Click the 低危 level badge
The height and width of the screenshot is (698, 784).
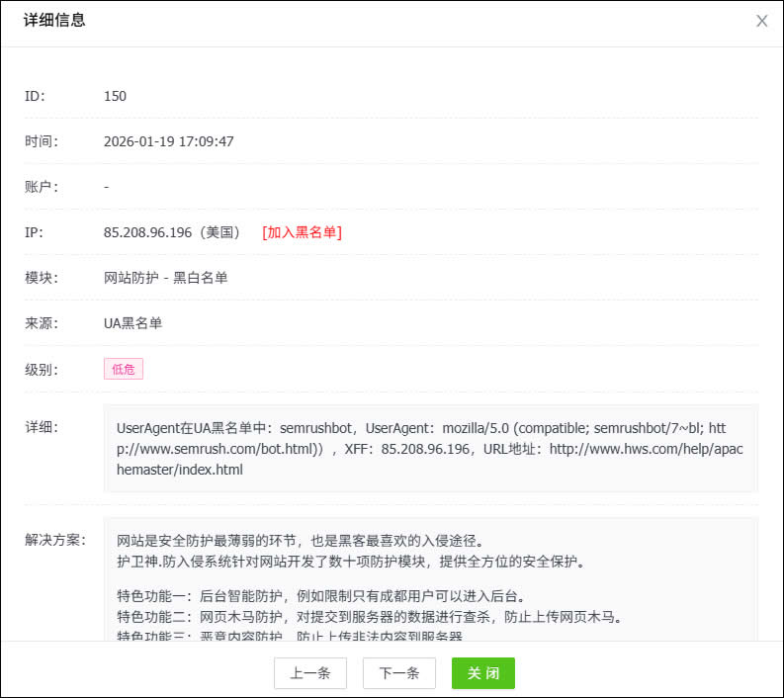[x=124, y=369]
